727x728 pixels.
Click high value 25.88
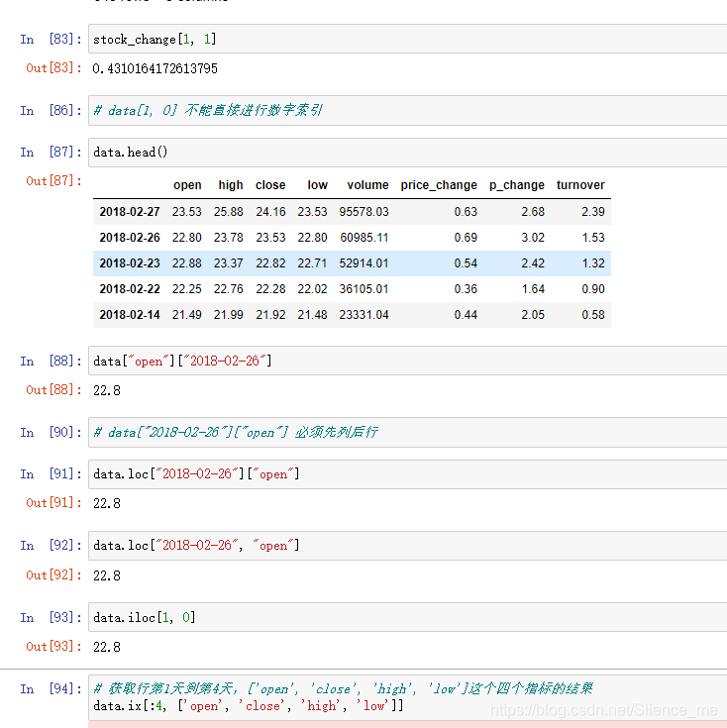point(229,212)
